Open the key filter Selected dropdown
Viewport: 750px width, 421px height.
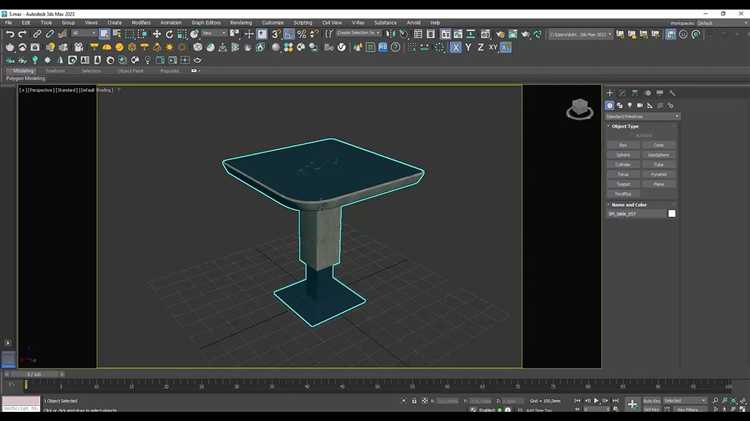[x=684, y=400]
